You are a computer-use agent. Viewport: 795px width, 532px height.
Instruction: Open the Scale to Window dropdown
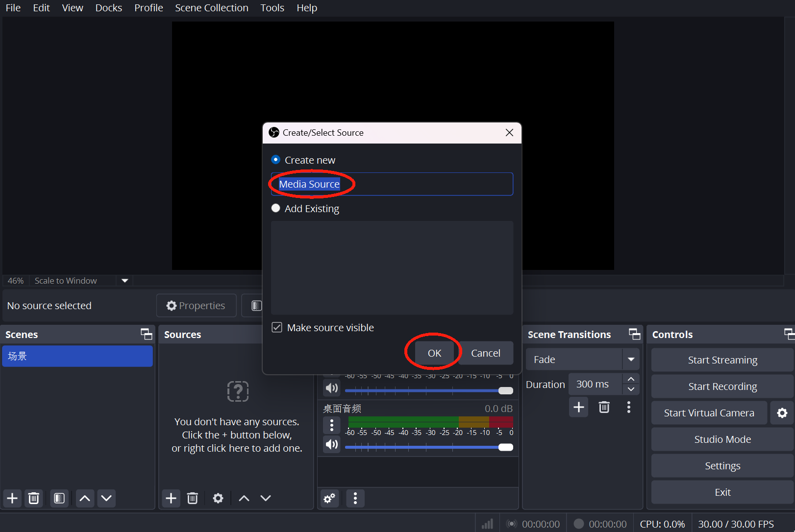[124, 280]
